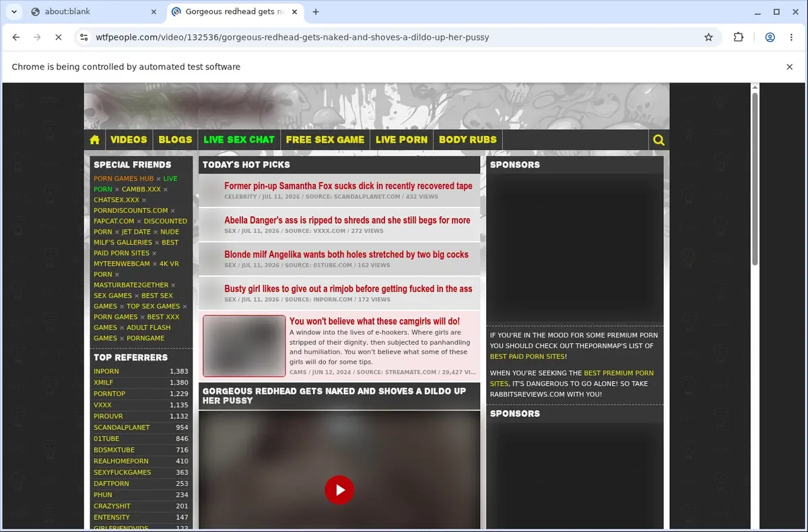Select DAFTPORN in Top Referrers
808x532 pixels.
coord(111,484)
